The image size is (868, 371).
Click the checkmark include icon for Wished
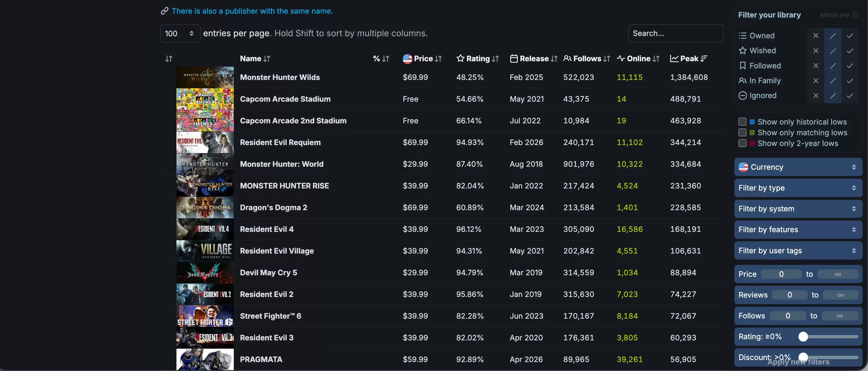click(x=850, y=51)
